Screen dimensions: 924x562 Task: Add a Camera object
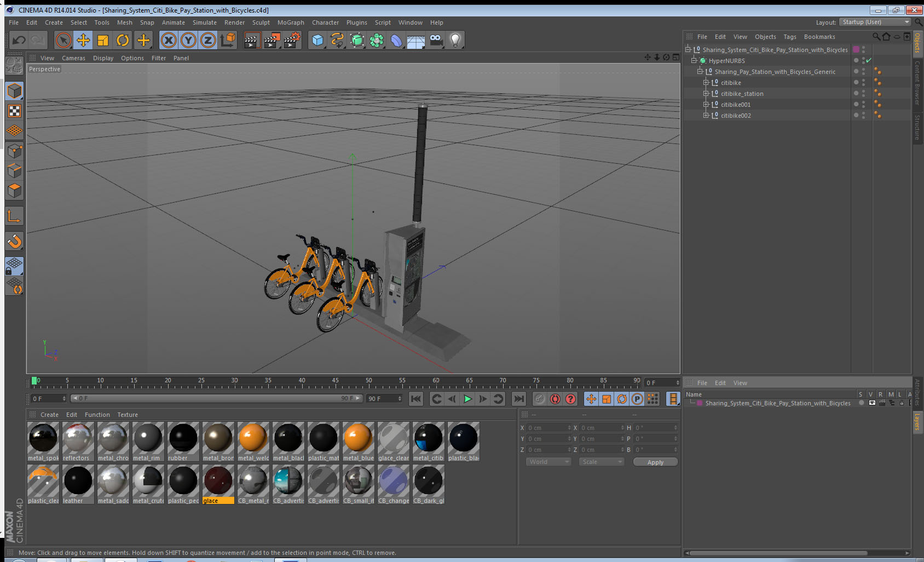(436, 40)
